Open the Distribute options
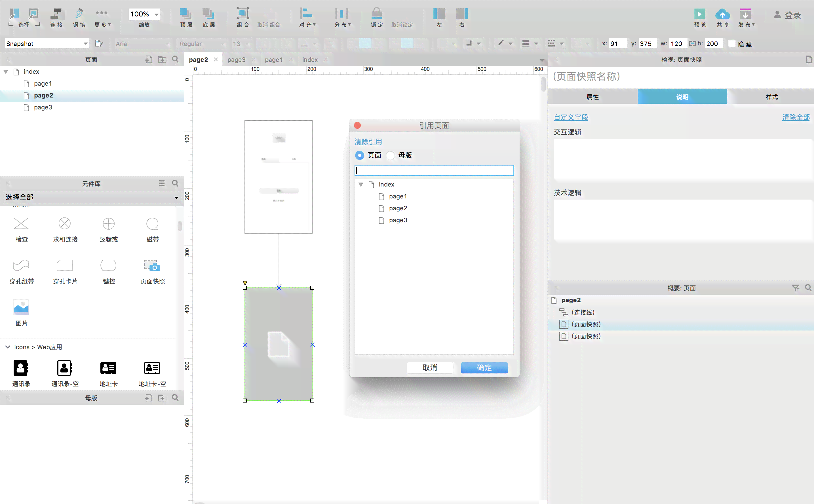The height and width of the screenshot is (504, 814). [x=342, y=18]
